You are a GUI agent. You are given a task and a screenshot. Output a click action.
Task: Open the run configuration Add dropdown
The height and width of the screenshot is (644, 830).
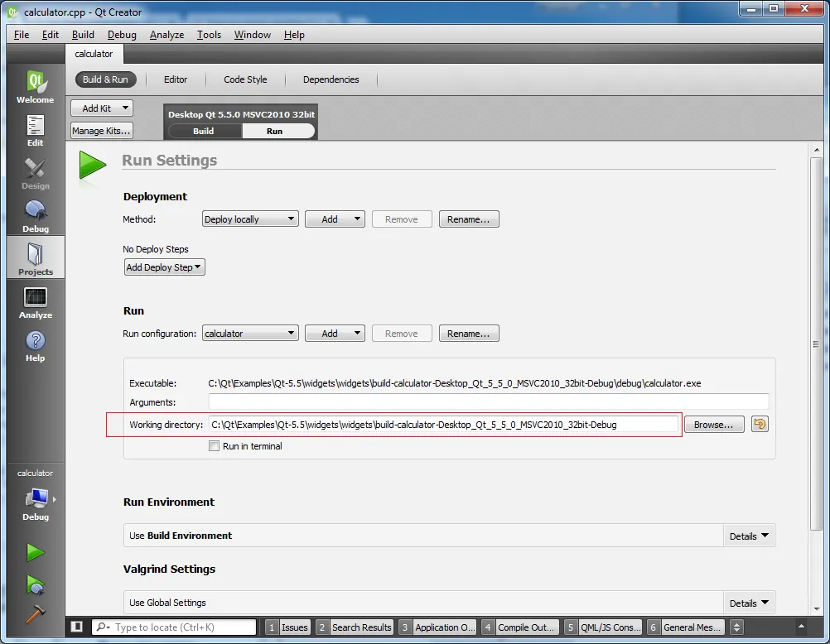click(x=335, y=334)
